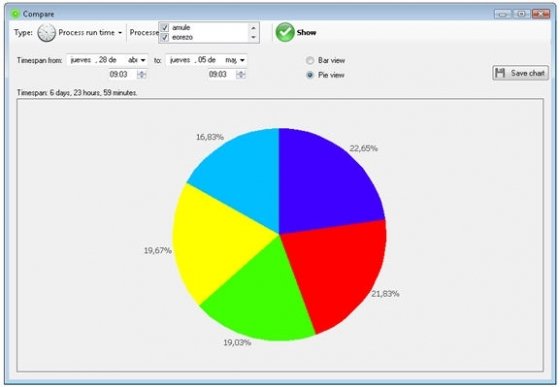The height and width of the screenshot is (387, 560).
Task: Select the Bar view radio button
Action: [x=310, y=60]
